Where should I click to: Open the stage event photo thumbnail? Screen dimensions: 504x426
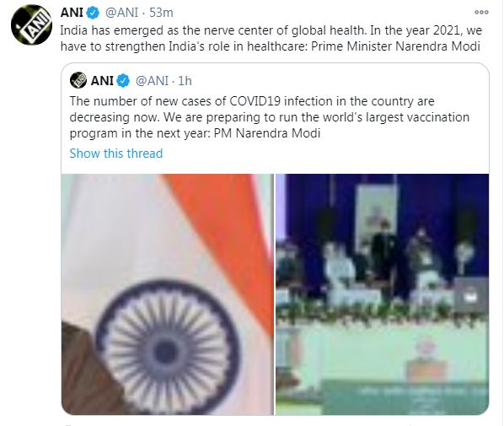click(382, 294)
